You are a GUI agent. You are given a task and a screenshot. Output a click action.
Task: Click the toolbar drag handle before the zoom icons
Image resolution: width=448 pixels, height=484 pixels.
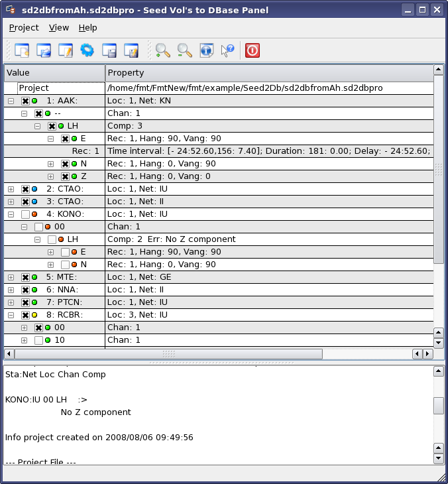[149, 50]
